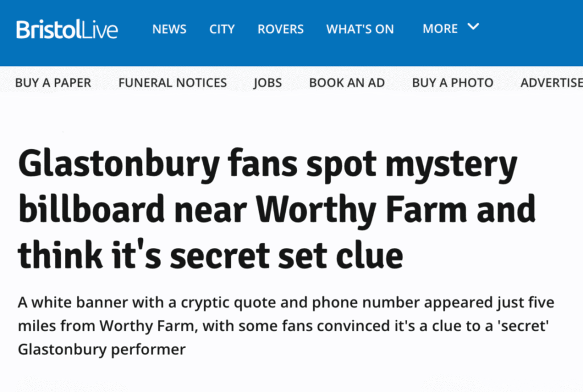Screen dimensions: 583x392
Task: Click the MORE menu label
Action: pyautogui.click(x=440, y=29)
